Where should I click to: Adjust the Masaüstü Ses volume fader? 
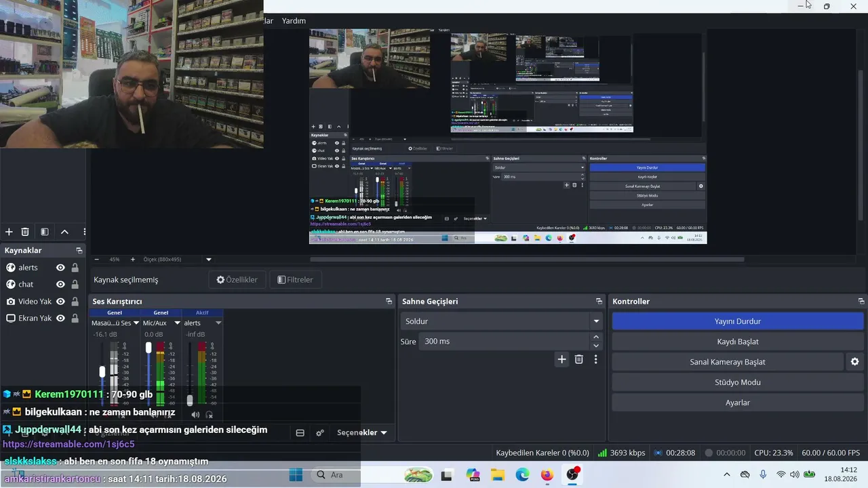(102, 371)
